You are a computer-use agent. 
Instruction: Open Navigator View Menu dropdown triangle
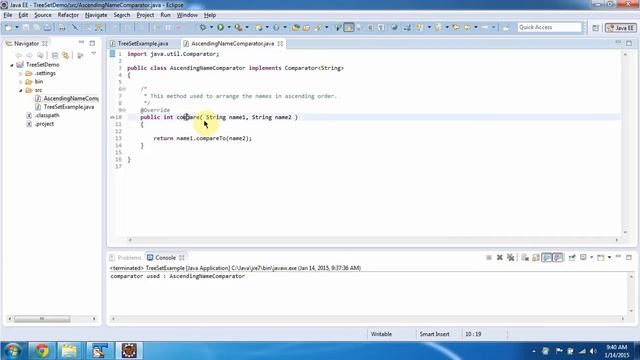pyautogui.click(x=93, y=54)
